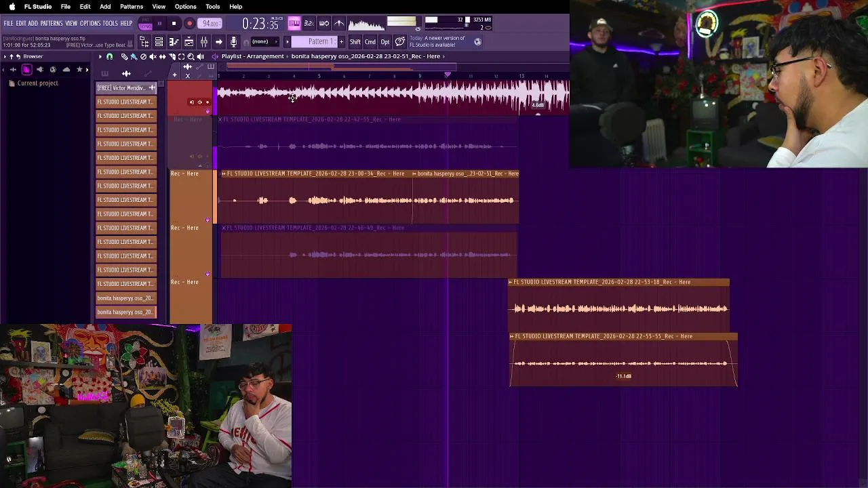
Task: Select the Delete tool in playlist toolbar
Action: coord(143,56)
